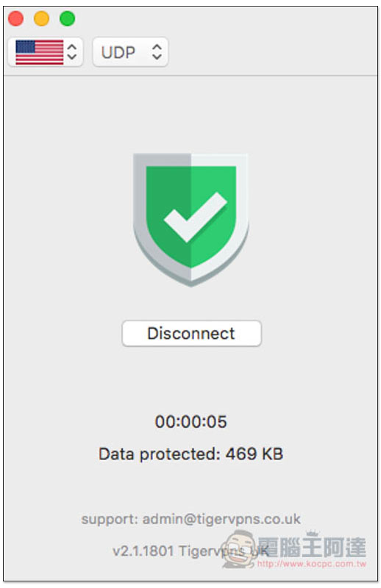Click the Disconnect button

(x=191, y=334)
